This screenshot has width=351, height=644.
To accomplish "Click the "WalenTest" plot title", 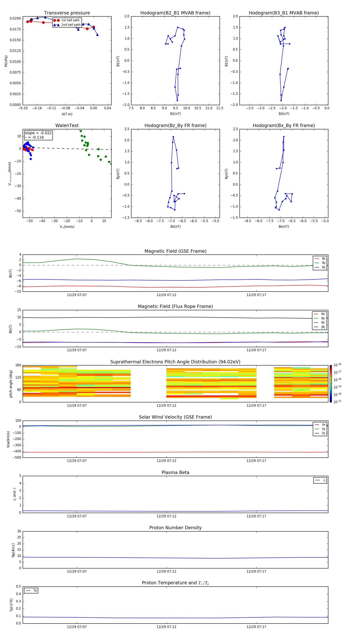I will (67, 125).
